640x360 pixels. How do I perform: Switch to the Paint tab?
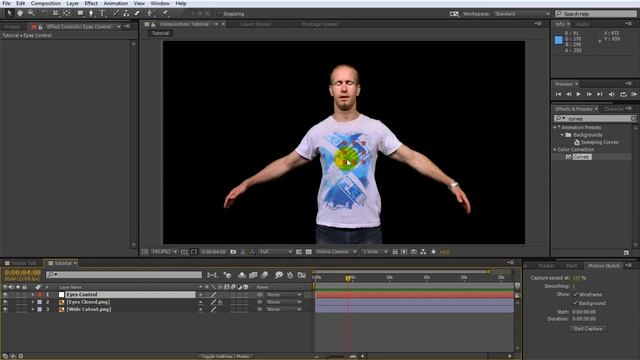click(571, 266)
